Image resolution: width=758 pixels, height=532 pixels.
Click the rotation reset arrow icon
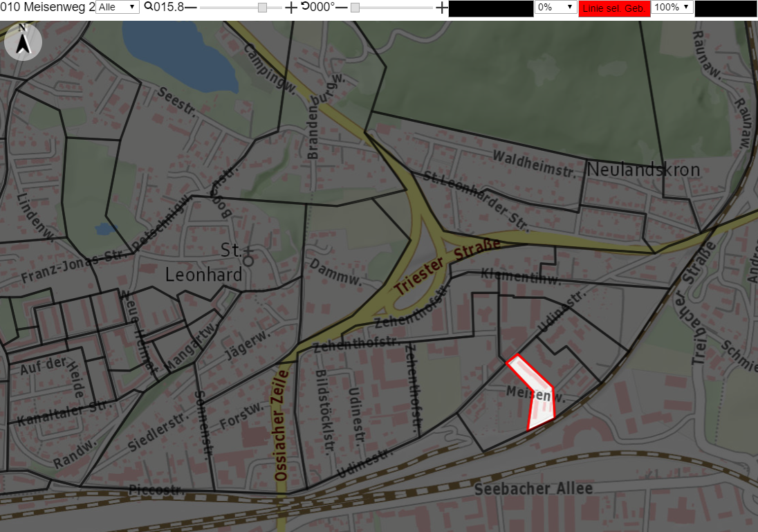[305, 6]
